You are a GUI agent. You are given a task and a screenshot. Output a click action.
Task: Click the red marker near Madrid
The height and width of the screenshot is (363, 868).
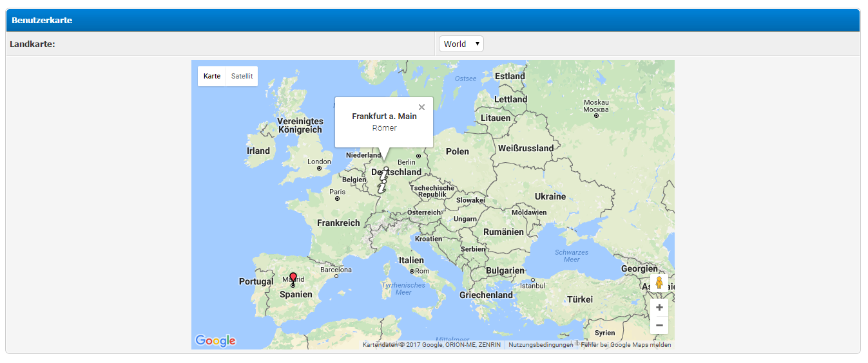[x=293, y=278]
